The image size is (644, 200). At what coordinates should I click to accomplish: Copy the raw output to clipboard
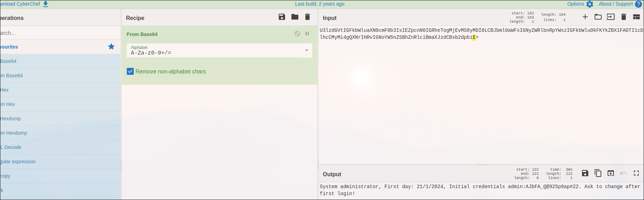point(598,173)
